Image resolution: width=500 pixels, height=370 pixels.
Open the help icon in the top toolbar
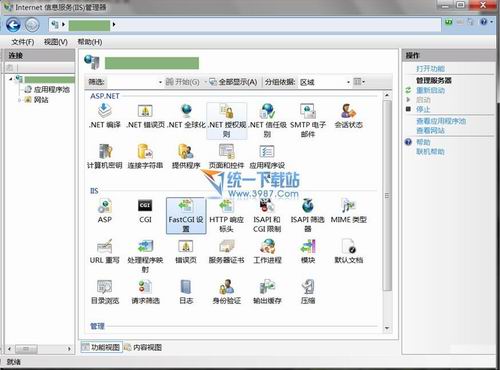click(484, 22)
